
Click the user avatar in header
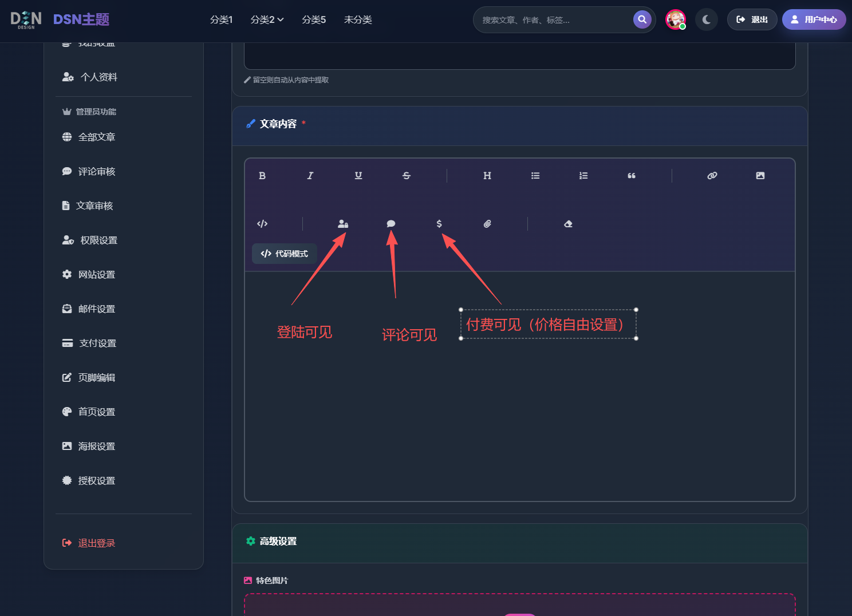coord(676,19)
